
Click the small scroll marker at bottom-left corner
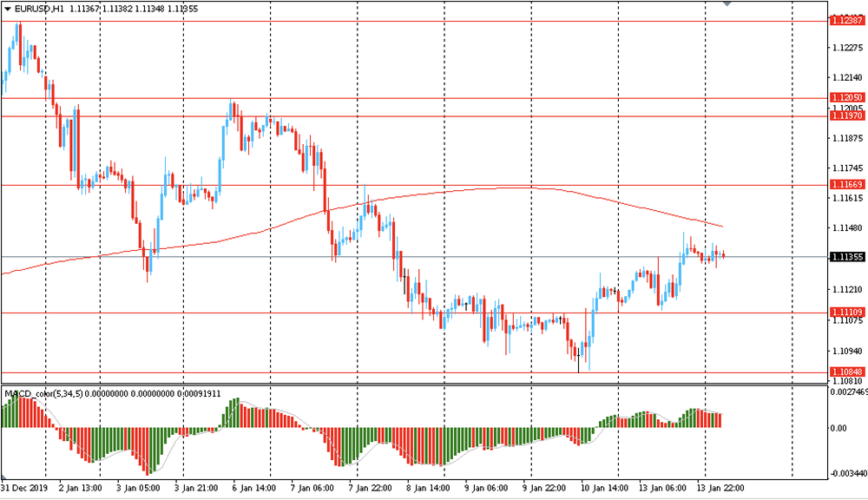(3, 480)
